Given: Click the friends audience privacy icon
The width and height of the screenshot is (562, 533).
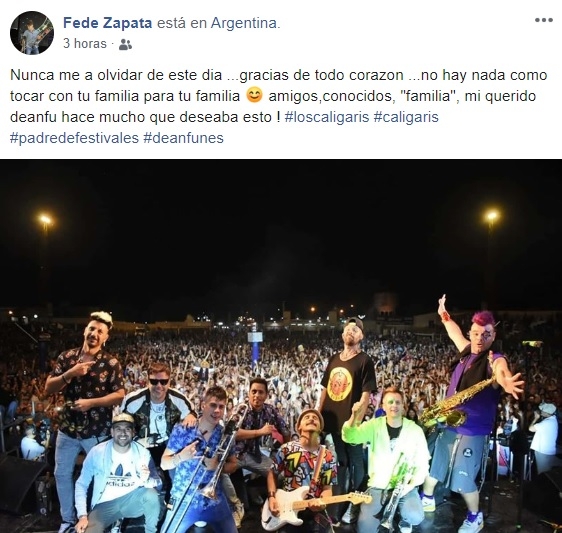Looking at the screenshot, I should pos(125,44).
